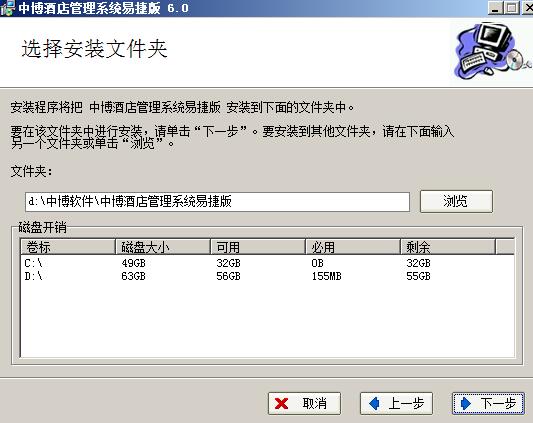533x423 pixels.
Task: Click the 浏览 browse button
Action: point(456,201)
